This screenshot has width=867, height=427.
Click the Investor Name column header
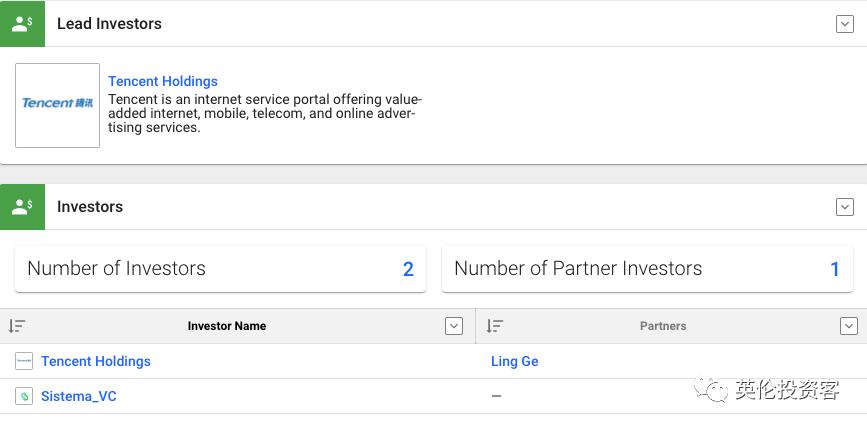click(x=227, y=326)
